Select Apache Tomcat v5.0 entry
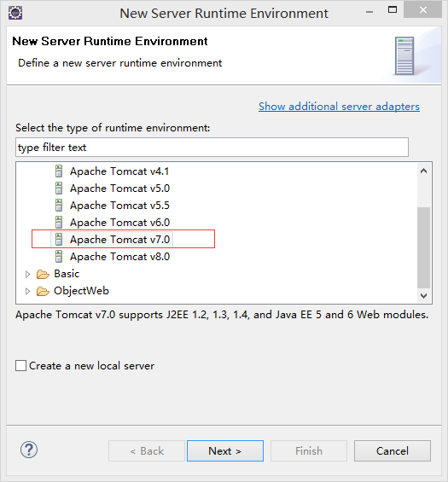The width and height of the screenshot is (448, 482). [119, 189]
